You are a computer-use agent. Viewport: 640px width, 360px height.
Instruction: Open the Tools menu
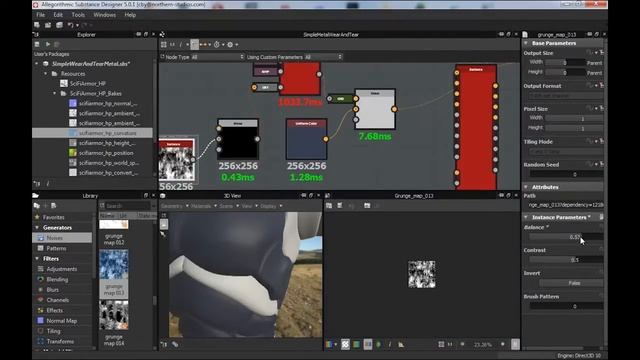point(78,15)
